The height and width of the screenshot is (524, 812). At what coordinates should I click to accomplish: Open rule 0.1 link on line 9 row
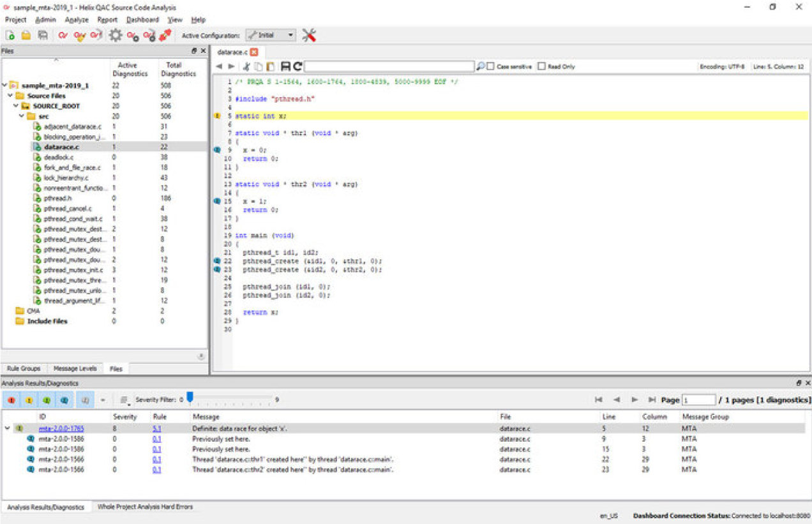(x=156, y=439)
